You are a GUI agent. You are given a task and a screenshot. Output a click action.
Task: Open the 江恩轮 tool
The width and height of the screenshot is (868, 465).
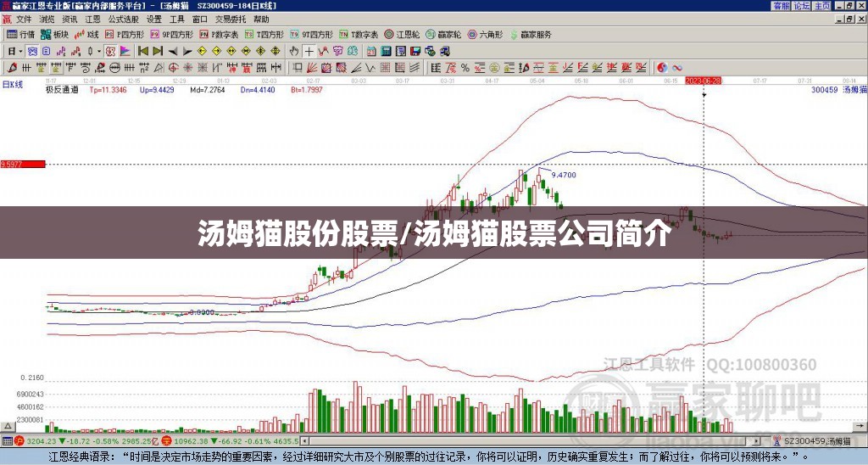(403, 34)
